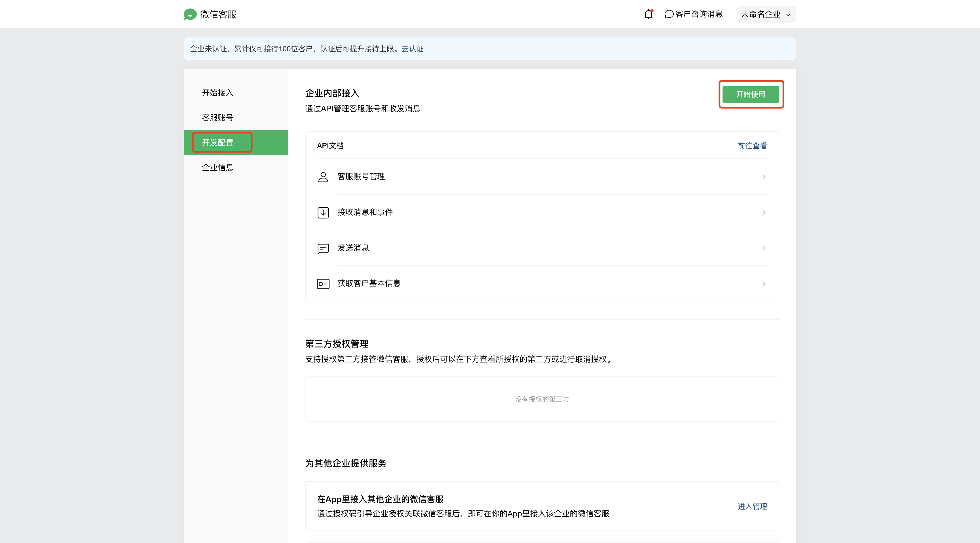This screenshot has height=543, width=980.
Task: Select the 客服账号管理 row label
Action: (x=361, y=177)
